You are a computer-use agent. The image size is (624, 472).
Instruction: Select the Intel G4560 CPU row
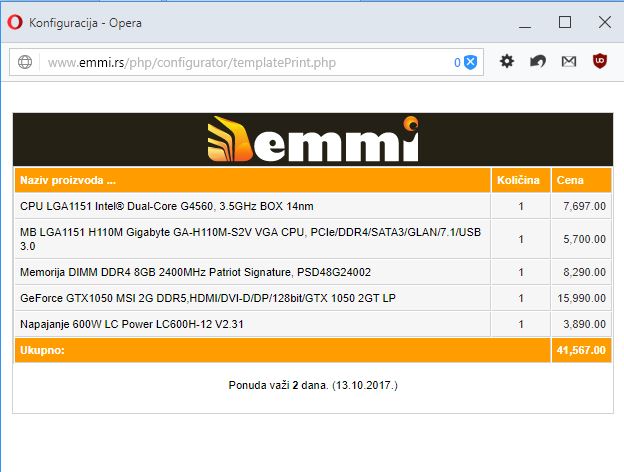[313, 206]
